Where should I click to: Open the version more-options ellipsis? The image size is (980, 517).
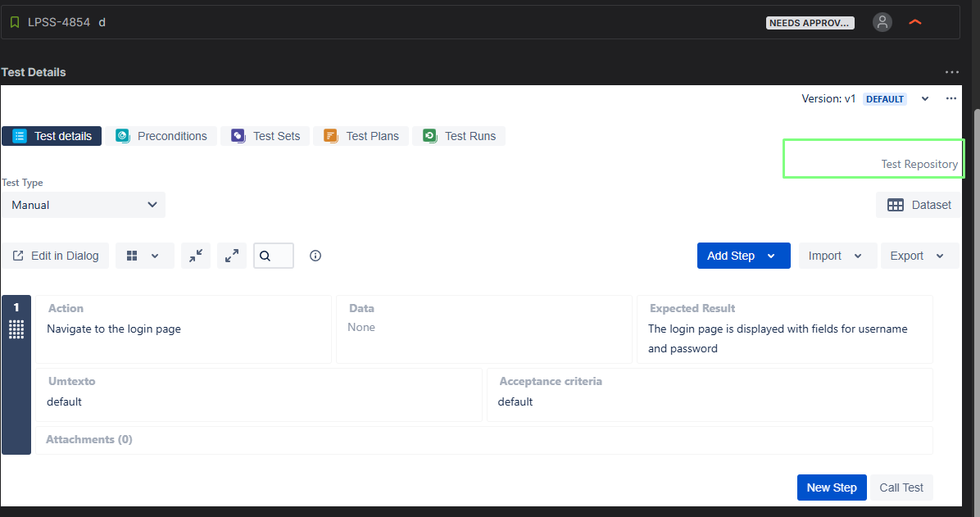(951, 98)
